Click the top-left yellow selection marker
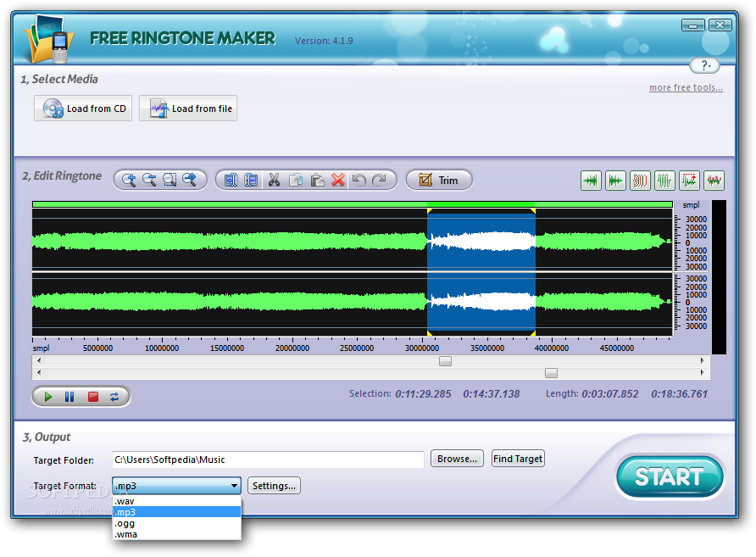Viewport: 756px width, 557px height. coord(429,211)
